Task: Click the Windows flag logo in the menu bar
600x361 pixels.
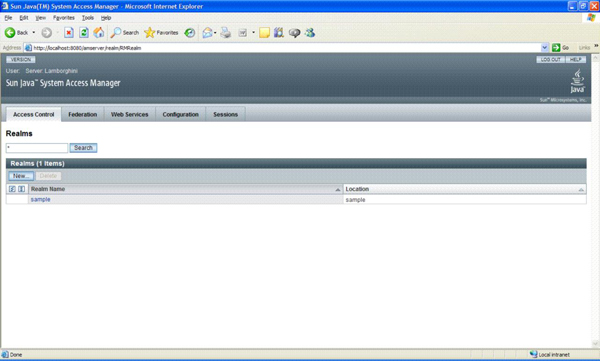Action: point(591,18)
